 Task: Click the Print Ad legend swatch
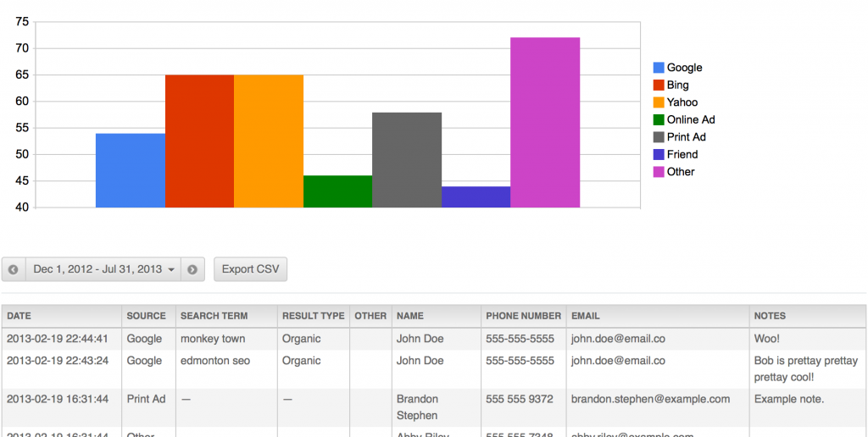click(x=659, y=137)
